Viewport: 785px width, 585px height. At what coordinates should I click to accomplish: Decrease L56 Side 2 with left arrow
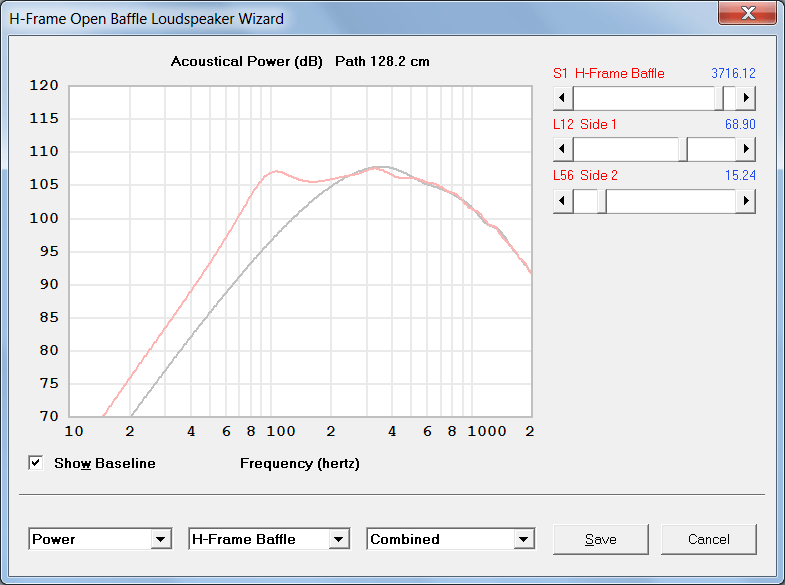point(563,201)
